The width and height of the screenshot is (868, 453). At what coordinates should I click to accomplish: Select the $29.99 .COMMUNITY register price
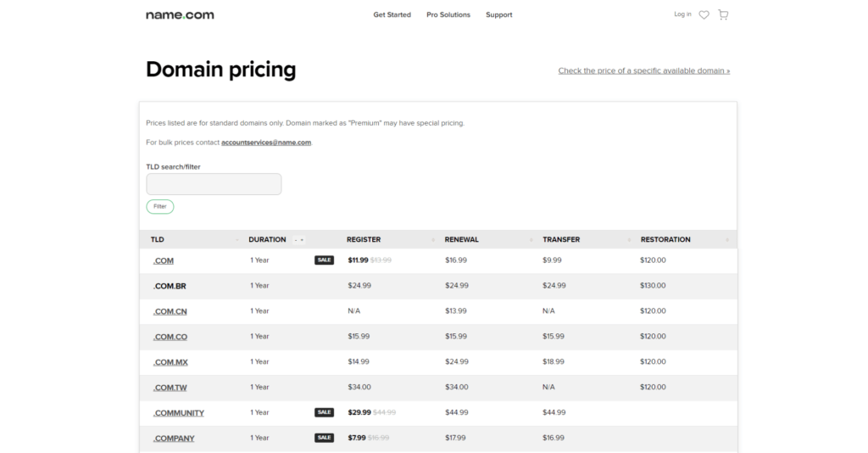359,412
